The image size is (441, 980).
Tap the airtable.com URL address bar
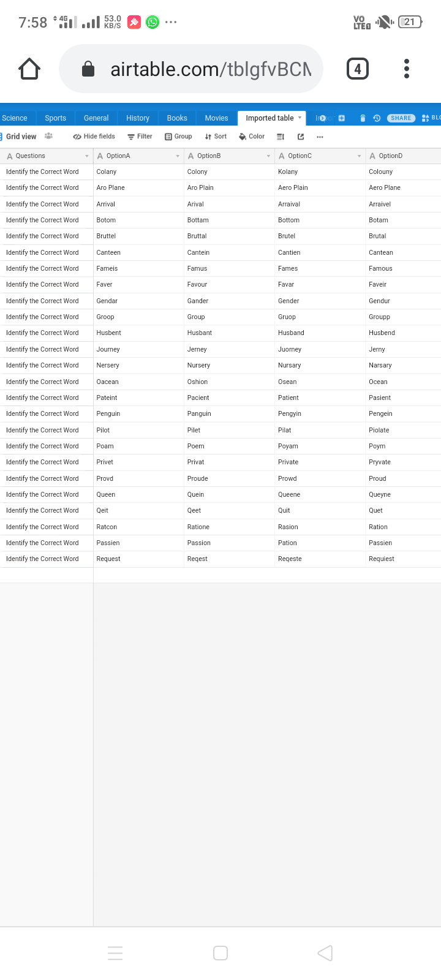tap(190, 69)
